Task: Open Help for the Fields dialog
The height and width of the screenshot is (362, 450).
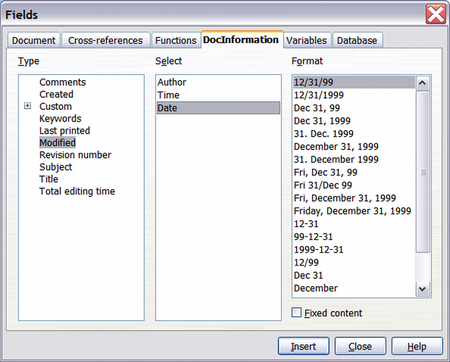Action: [x=417, y=346]
